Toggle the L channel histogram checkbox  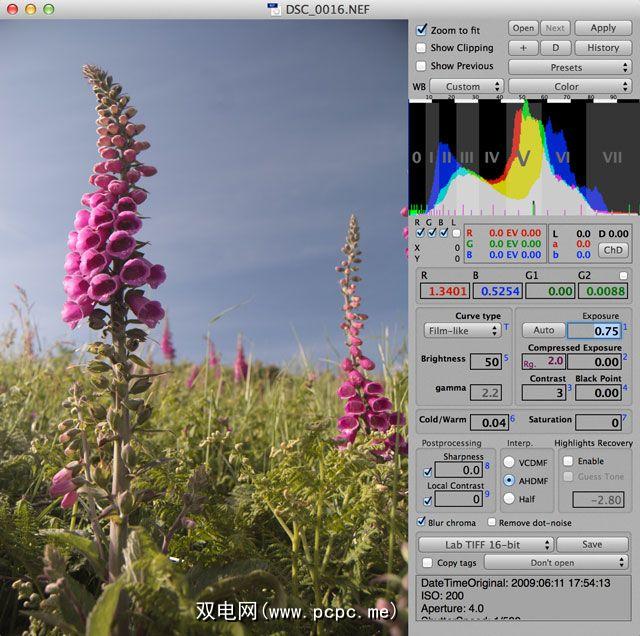pyautogui.click(x=457, y=233)
